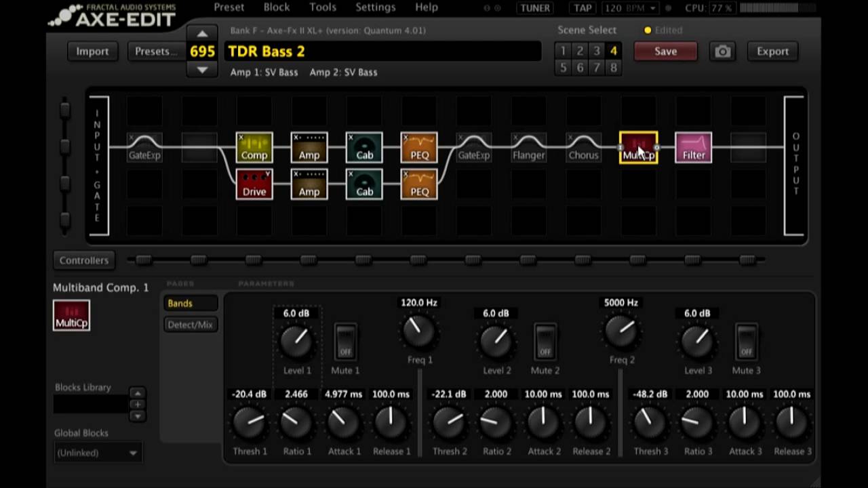The image size is (868, 488).
Task: Select the GateExp block after the PEQ blocks
Action: tap(473, 148)
